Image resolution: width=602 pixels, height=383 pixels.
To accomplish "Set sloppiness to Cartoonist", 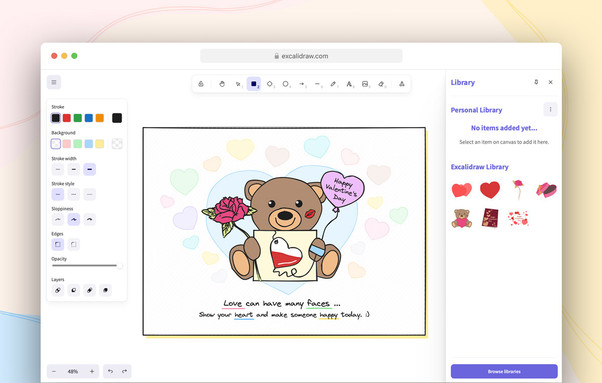I will [x=89, y=219].
